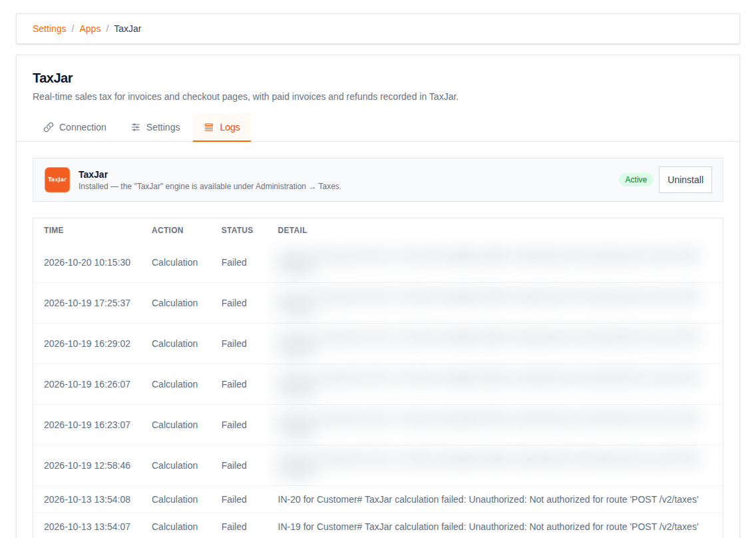Select the Logs tab
Image resolution: width=756 pixels, height=538 pixels.
[222, 127]
